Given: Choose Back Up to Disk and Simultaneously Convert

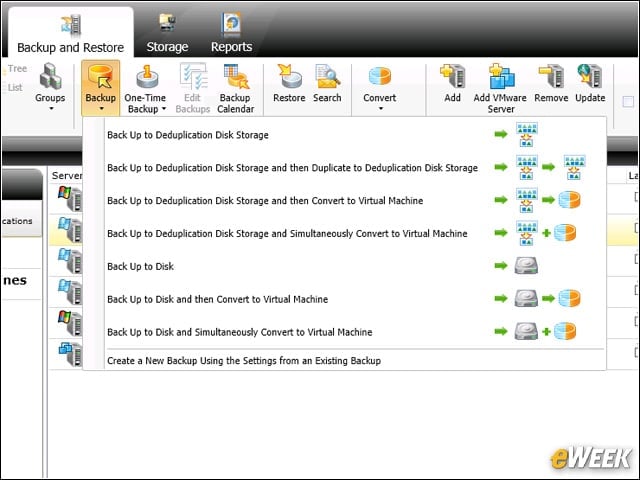Looking at the screenshot, I should click(344, 332).
